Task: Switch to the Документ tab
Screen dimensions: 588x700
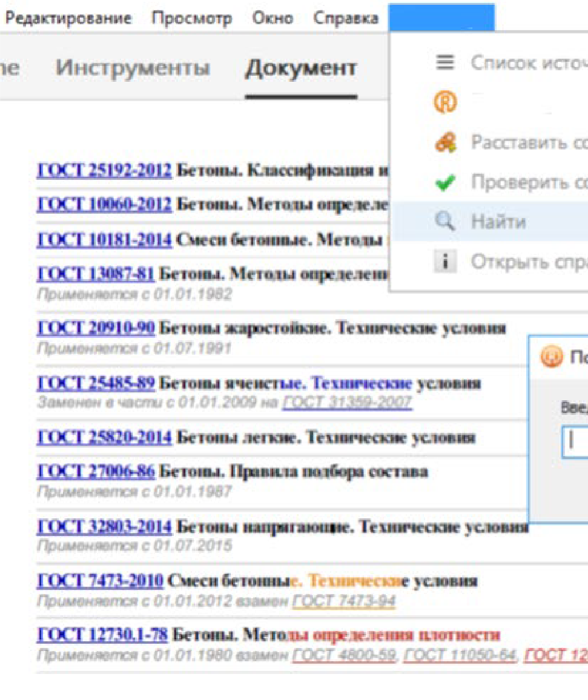Action: [x=301, y=68]
